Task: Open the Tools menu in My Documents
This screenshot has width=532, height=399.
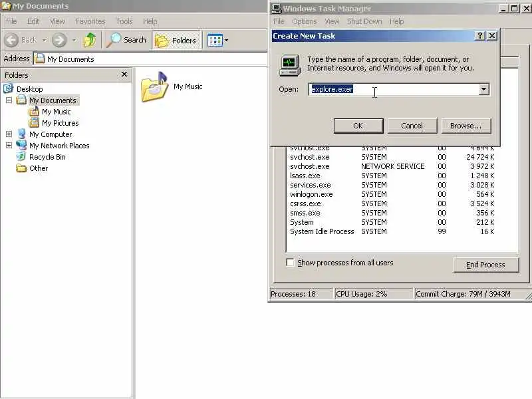Action: pyautogui.click(x=124, y=21)
